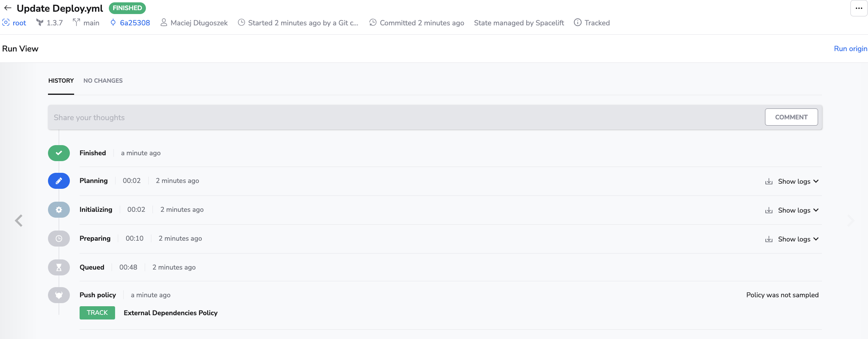Click the Queued hourglass icon

(x=59, y=268)
